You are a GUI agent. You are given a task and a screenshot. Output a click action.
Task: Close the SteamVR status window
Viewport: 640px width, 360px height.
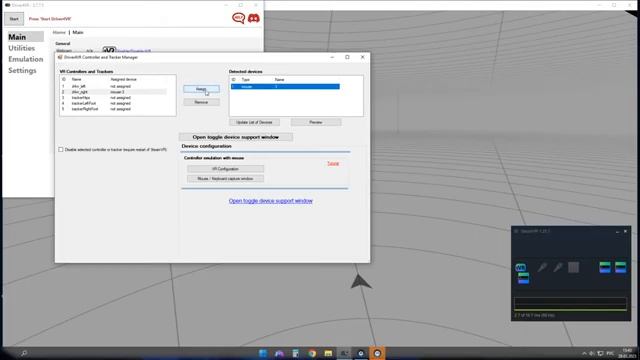(625, 231)
